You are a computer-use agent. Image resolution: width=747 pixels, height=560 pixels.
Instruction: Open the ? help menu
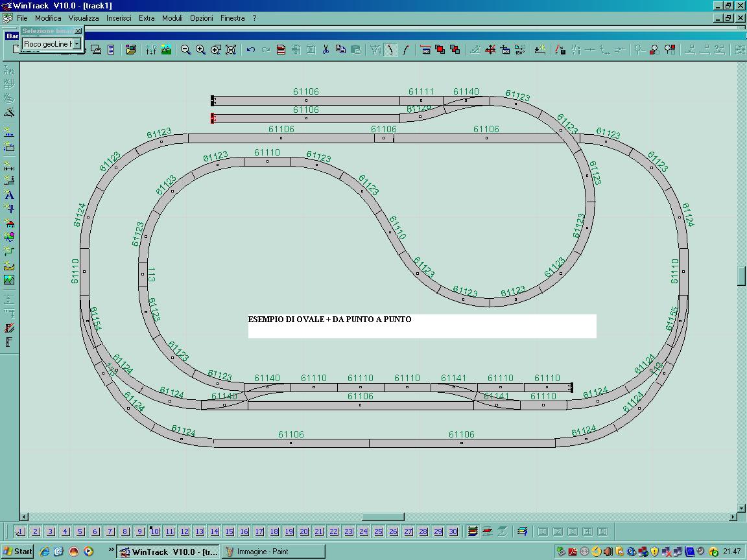coord(254,18)
